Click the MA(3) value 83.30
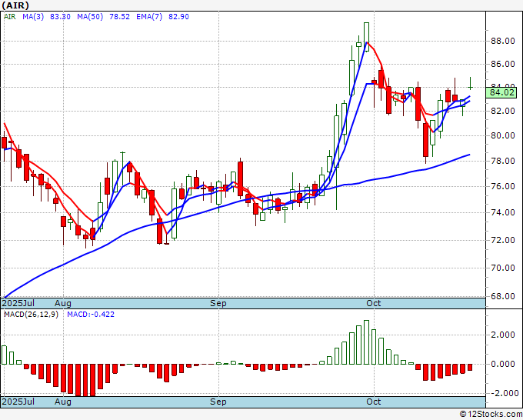This screenshot has height=420, width=523. (x=60, y=17)
